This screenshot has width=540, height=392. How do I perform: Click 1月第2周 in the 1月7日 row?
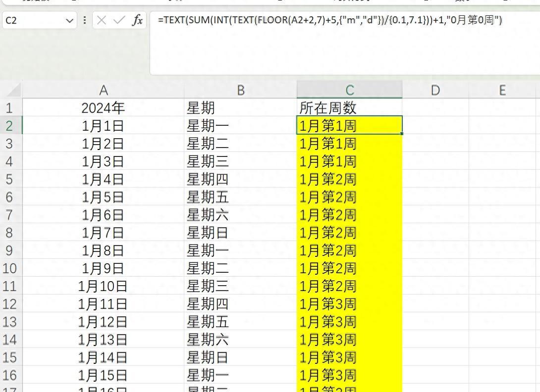350,233
